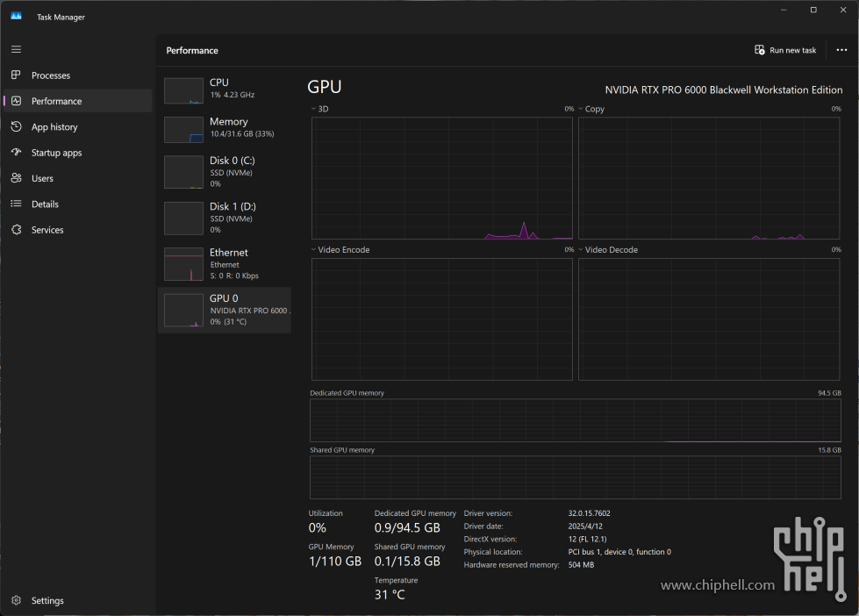Select Disk 1 (D:) performance item
This screenshot has width=859, height=616.
(225, 218)
